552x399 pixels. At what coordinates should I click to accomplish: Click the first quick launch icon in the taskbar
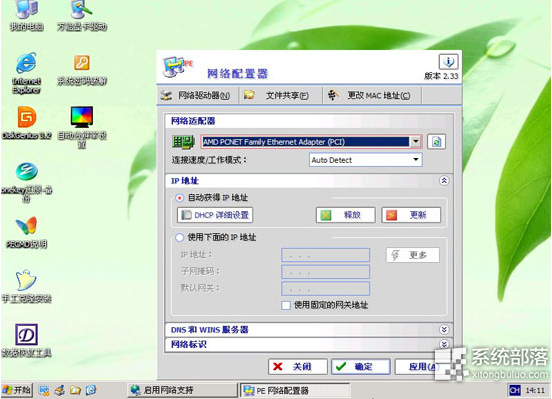tap(44, 390)
